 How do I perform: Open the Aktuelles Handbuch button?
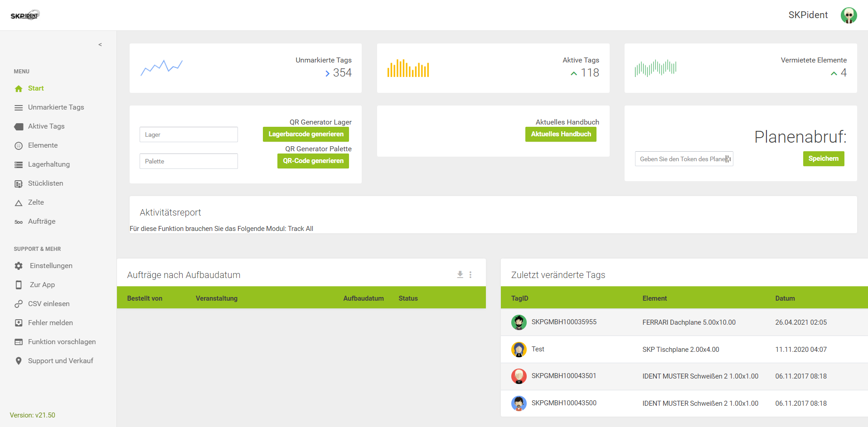click(x=561, y=134)
